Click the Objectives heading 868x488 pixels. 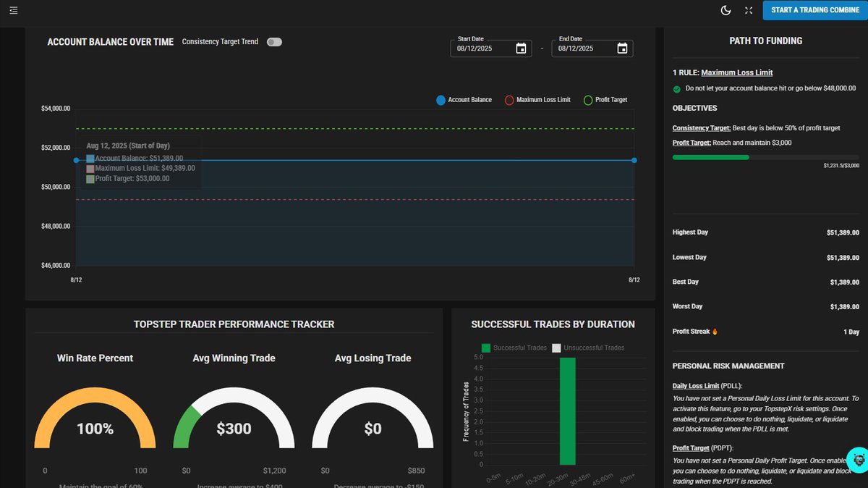click(695, 108)
